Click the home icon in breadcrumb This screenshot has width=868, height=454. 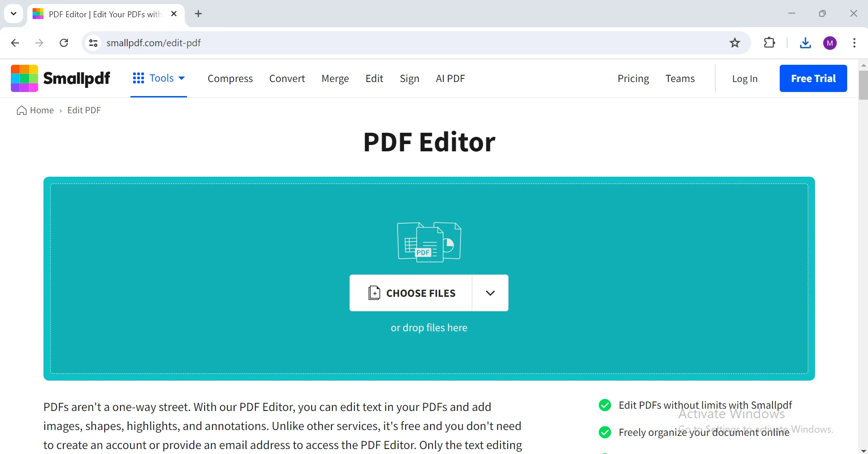point(21,111)
